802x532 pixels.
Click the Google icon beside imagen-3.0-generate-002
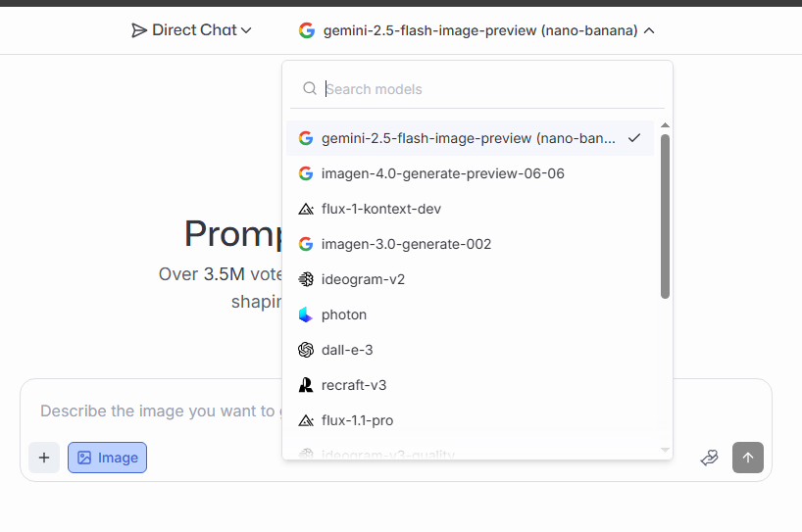pos(306,244)
